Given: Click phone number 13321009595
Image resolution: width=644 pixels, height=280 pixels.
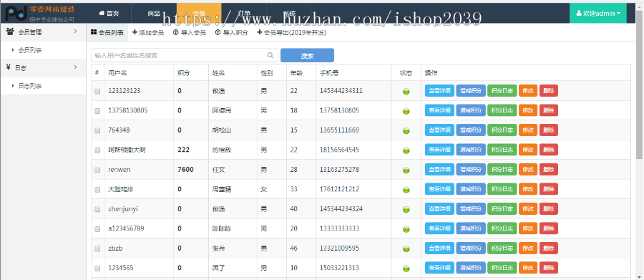Looking at the screenshot, I should (339, 248).
